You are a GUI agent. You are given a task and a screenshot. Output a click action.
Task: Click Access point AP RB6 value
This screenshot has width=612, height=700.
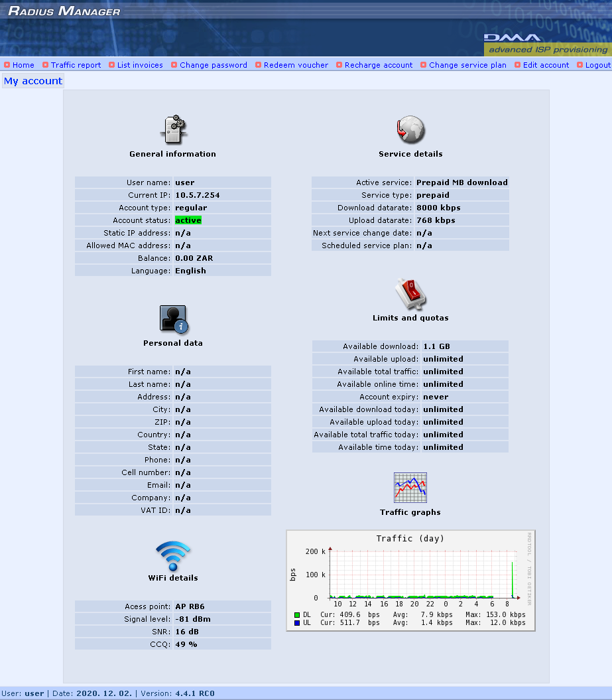190,606
